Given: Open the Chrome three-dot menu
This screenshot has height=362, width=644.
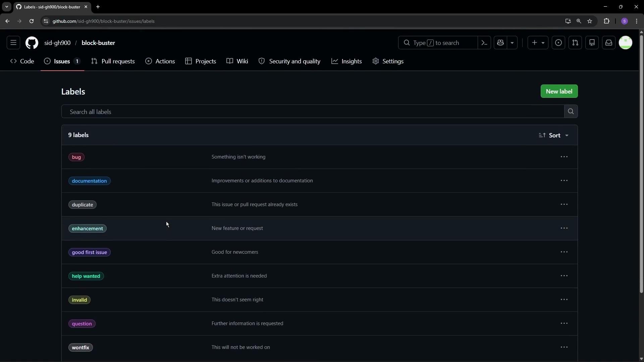Looking at the screenshot, I should coord(637,21).
